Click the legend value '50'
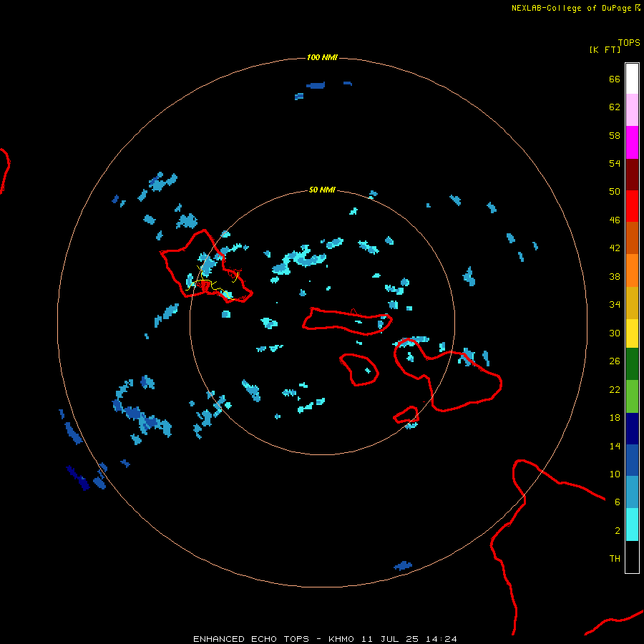This screenshot has height=644, width=644. pos(615,192)
